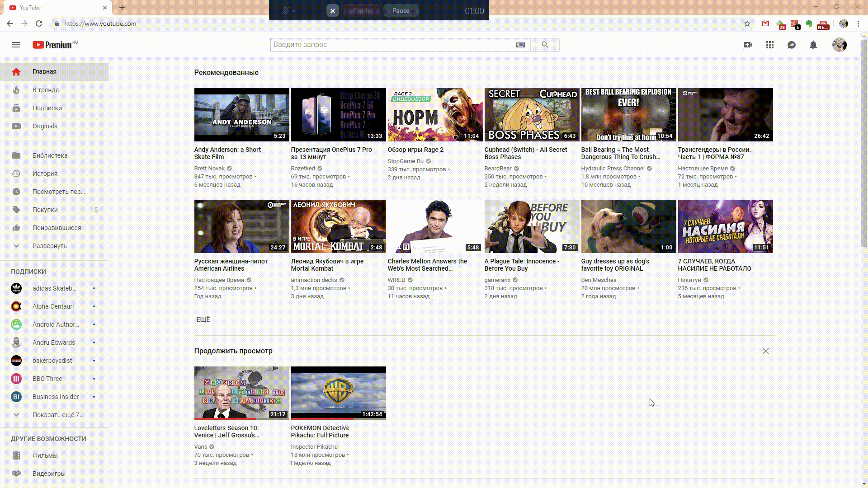Play the Cuphead Secret Boss Phases thumbnail
The image size is (868, 488).
[532, 115]
